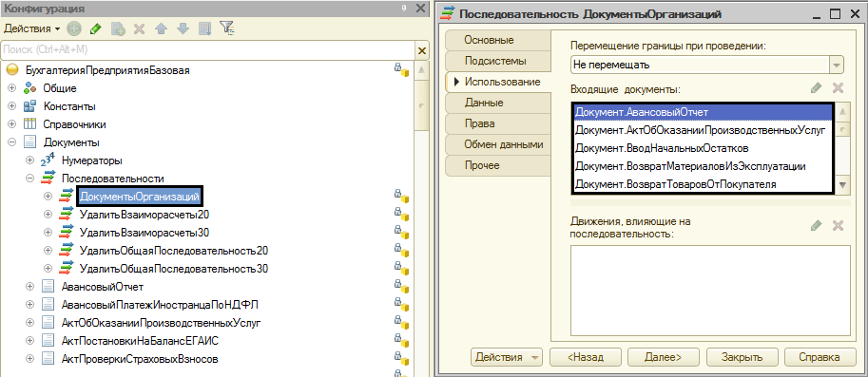Move item up with blue up arrow
Viewport: 868px width, 377px height.
[x=161, y=28]
